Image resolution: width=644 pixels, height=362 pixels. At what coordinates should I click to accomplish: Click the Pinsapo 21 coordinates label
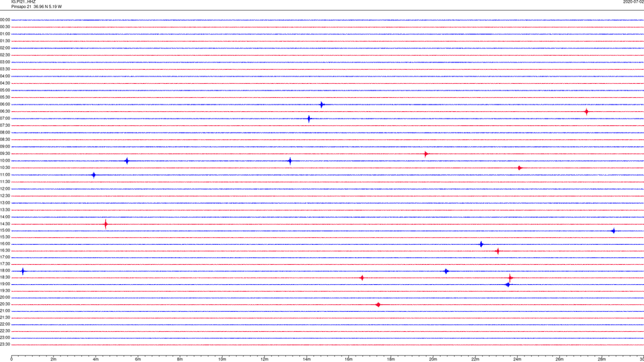(x=36, y=7)
